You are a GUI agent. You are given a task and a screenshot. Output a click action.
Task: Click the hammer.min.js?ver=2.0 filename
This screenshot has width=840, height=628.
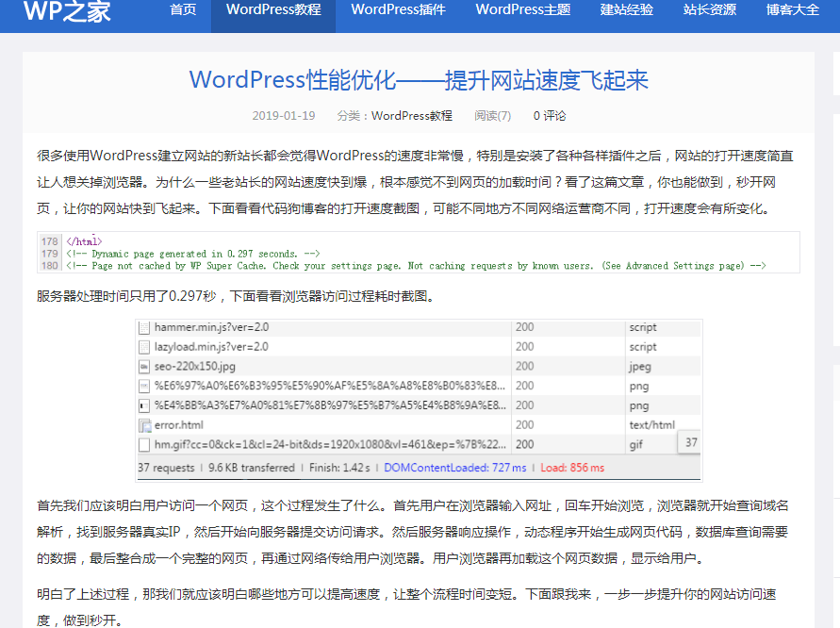211,327
